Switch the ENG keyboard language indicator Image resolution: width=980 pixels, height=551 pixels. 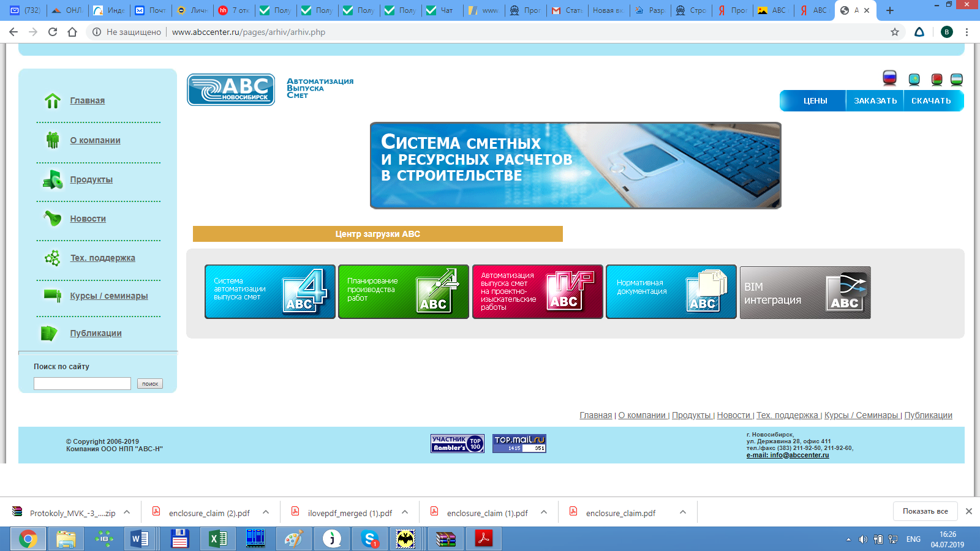point(913,539)
